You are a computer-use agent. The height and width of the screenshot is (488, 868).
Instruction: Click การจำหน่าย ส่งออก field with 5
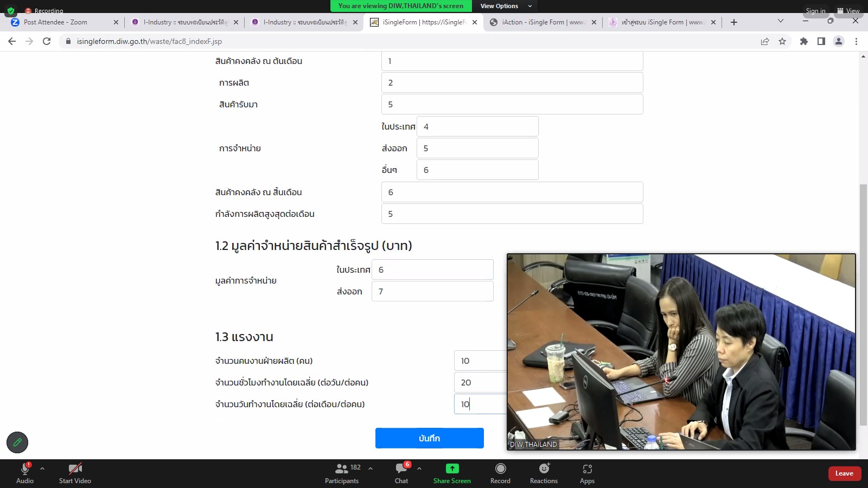[477, 148]
